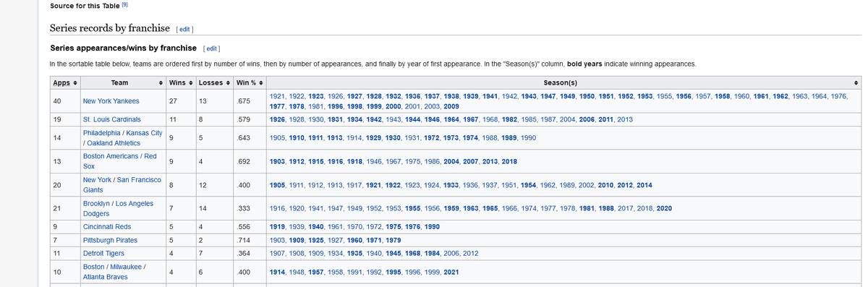Select Giants appearances value 20
The width and height of the screenshot is (868, 287).
pyautogui.click(x=57, y=185)
